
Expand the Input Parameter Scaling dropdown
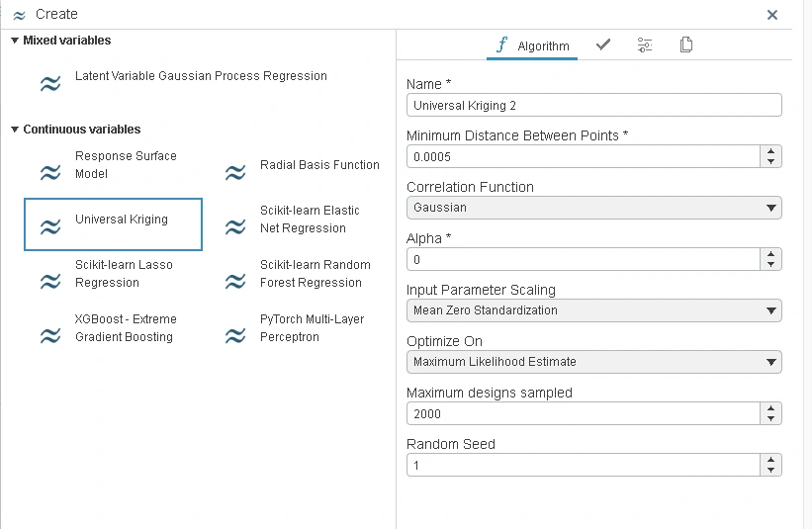pyautogui.click(x=593, y=310)
